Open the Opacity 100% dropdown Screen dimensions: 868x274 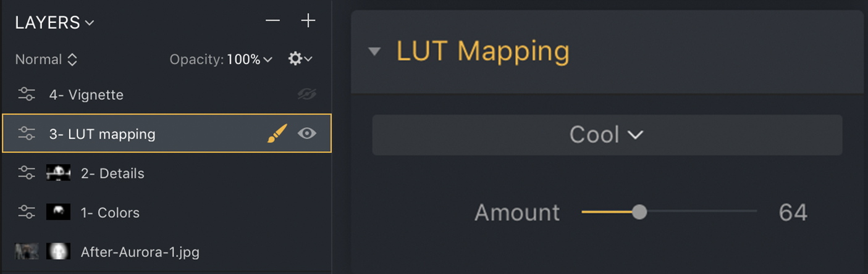pos(249,60)
